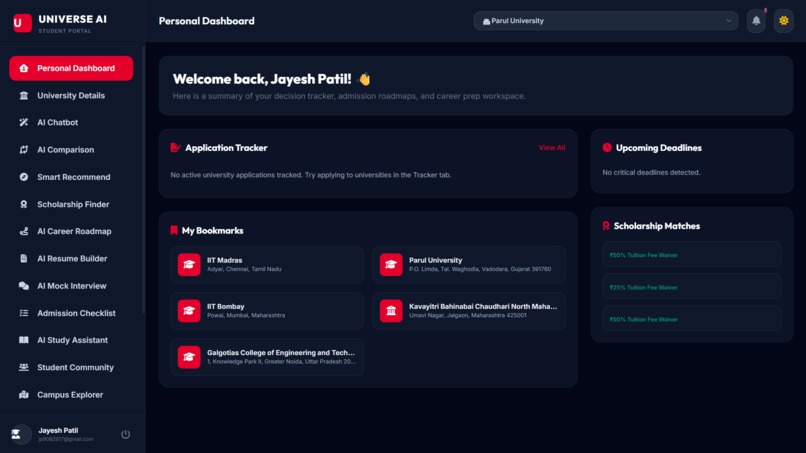Open Kavayitri Bahinabai Chaudhari North Maha... bookmark

coord(469,311)
